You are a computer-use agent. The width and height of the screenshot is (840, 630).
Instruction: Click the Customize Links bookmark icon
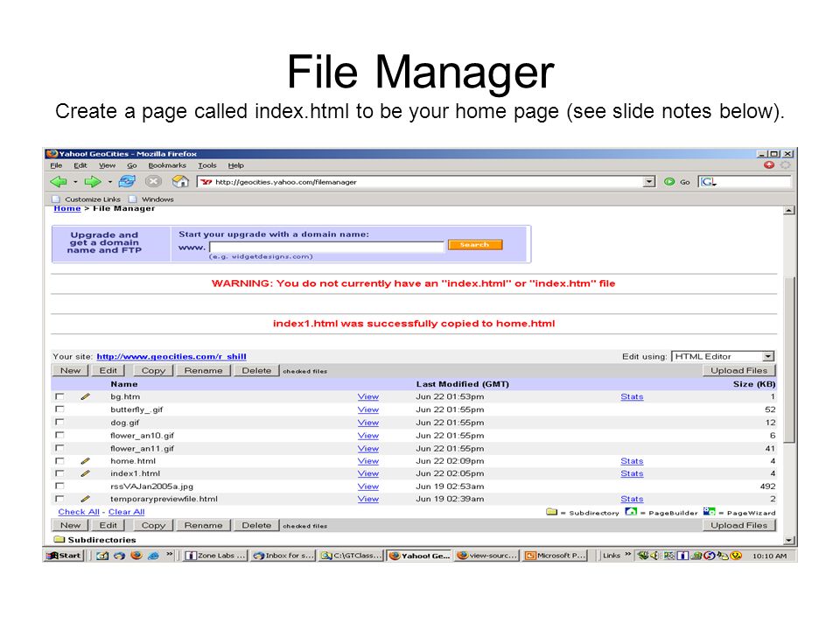(56, 199)
